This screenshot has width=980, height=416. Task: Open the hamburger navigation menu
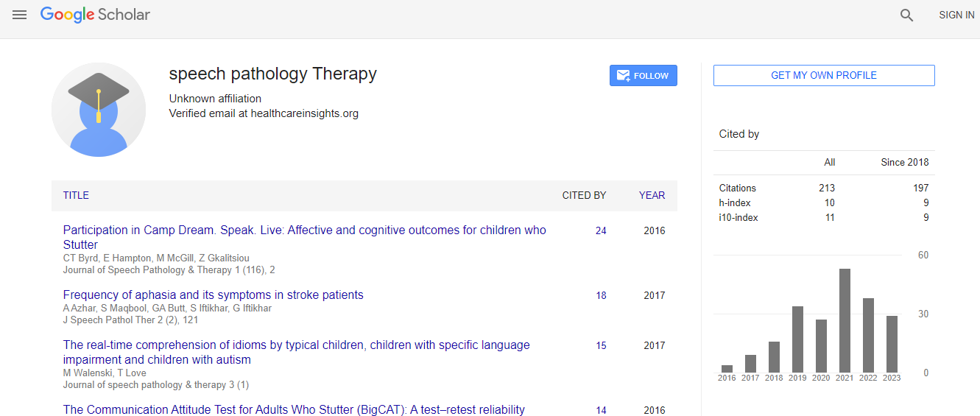pyautogui.click(x=20, y=15)
